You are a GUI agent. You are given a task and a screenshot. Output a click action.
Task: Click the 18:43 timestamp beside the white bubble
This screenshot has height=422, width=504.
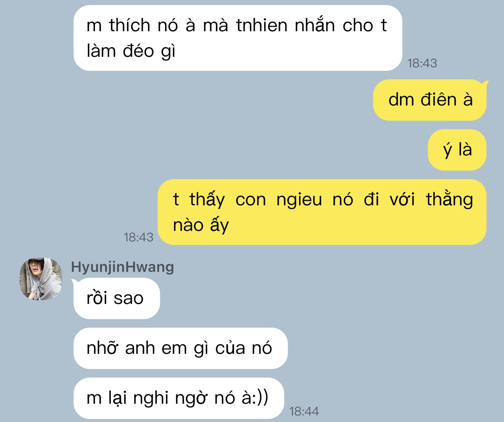(x=422, y=63)
